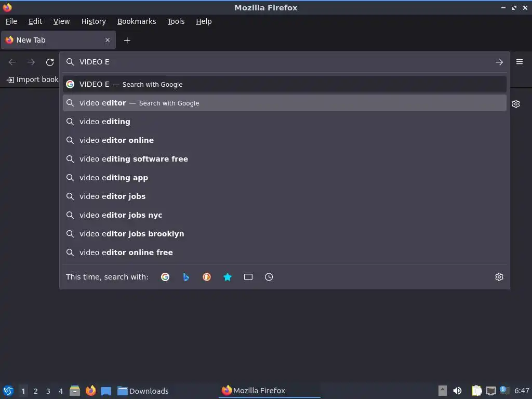Search bookmarks using the star icon

(228, 277)
